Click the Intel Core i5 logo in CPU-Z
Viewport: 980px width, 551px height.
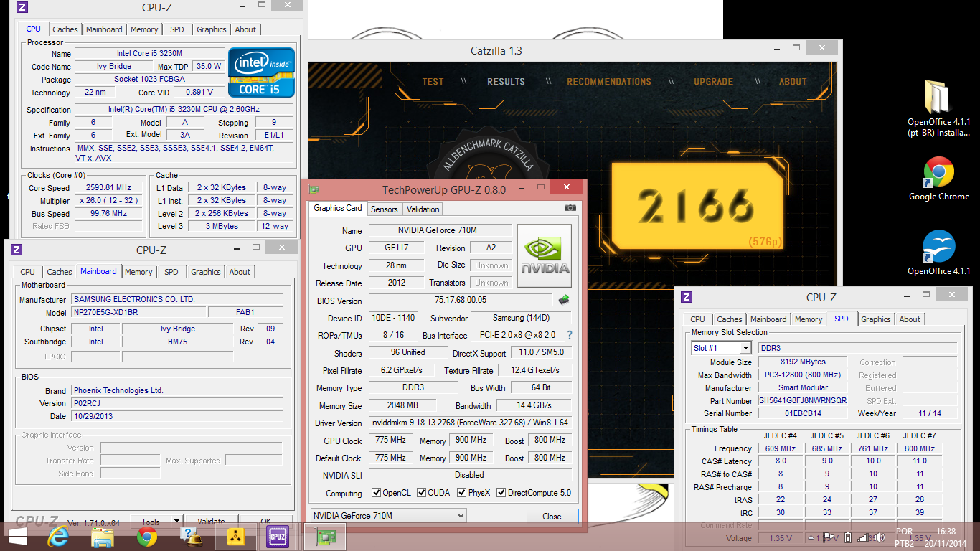pyautogui.click(x=261, y=72)
